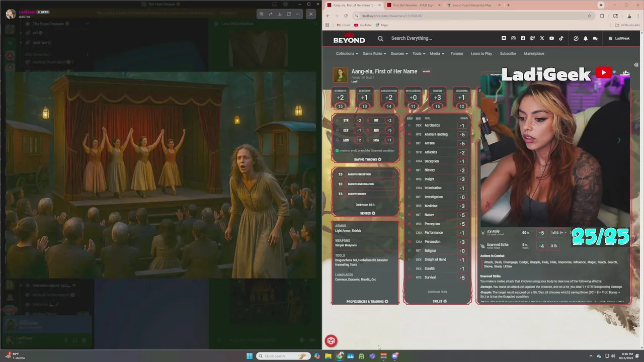Click Aang-ela character portrait
The width and height of the screenshot is (644, 362).
[x=341, y=75]
